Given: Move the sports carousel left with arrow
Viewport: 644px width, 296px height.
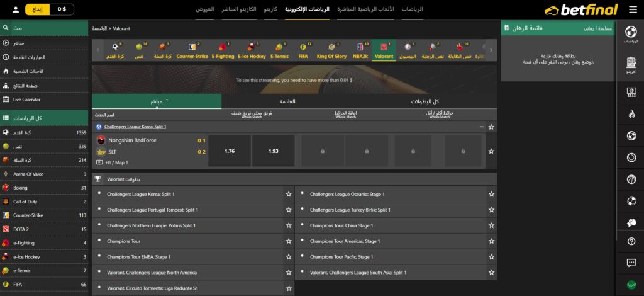Looking at the screenshot, I should (x=97, y=50).
